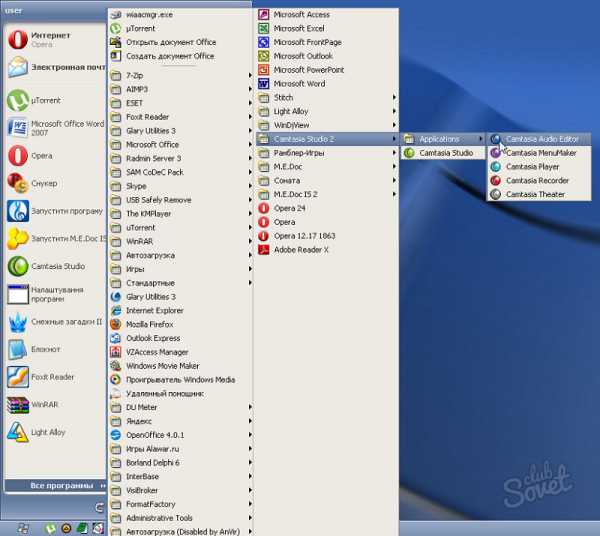Screen dimensions: 600x536
Task: Open the M.E.Doc IS 2 folder entry
Action: click(327, 194)
